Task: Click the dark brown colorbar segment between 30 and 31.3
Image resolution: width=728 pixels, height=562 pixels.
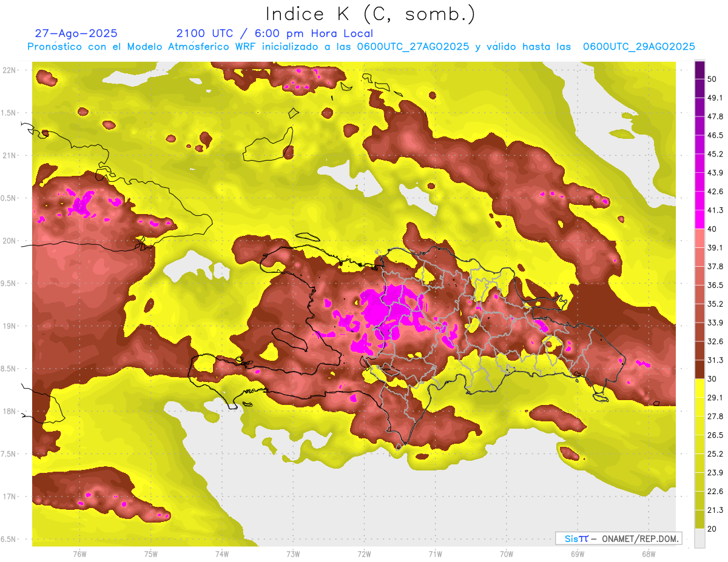Action: 699,369
